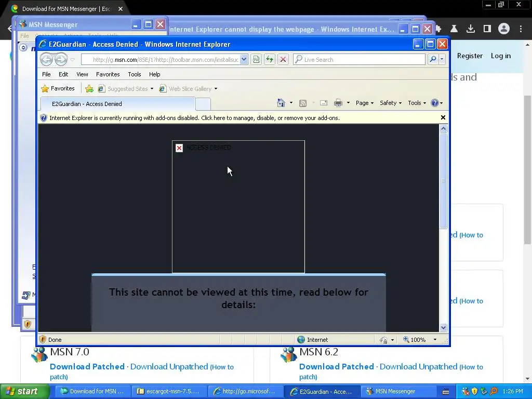Open the Tools command bar menu
Image resolution: width=532 pixels, height=399 pixels.
click(x=417, y=103)
